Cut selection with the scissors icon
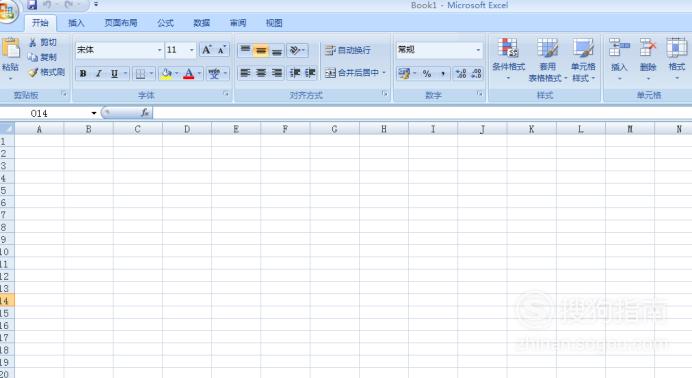The image size is (692, 378). tap(33, 42)
